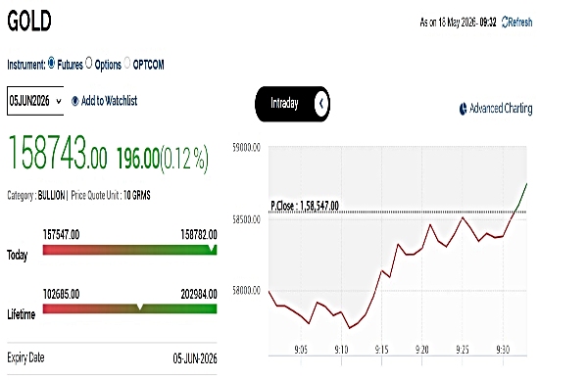Click the Today price range bar
Image resolution: width=588 pixels, height=380 pixels.
click(129, 250)
